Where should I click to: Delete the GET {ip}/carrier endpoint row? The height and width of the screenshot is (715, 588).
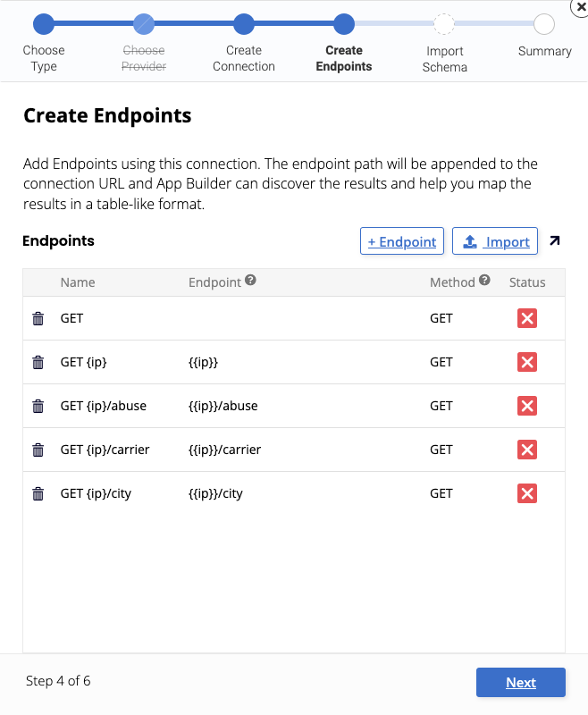coord(37,450)
